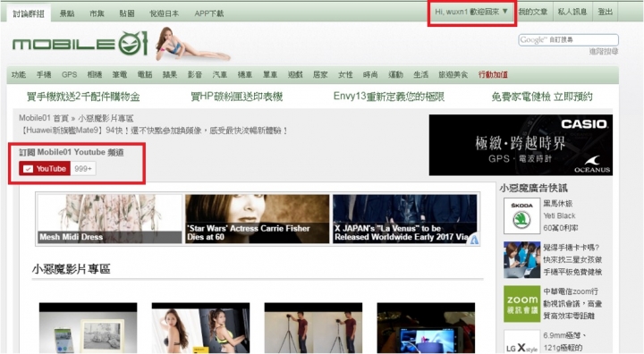644x354 pixels.
Task: Open 黑馬休旅 Yeti Black ad text
Action: (x=560, y=215)
